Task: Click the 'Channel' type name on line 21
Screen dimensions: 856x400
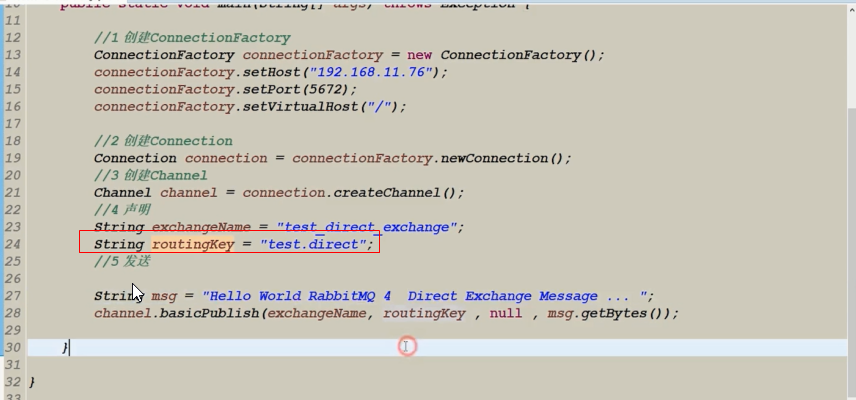Action: tap(122, 193)
